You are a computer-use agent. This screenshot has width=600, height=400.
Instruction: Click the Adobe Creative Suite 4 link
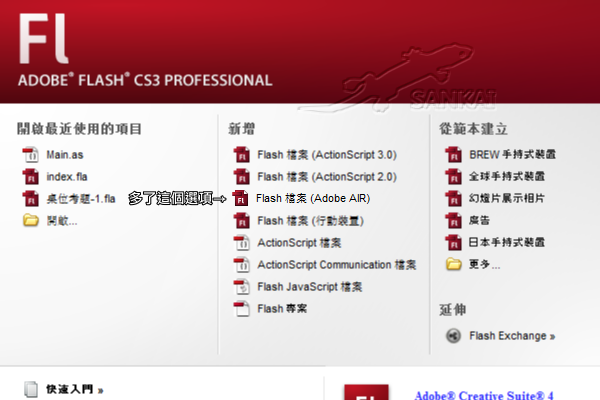[484, 395]
